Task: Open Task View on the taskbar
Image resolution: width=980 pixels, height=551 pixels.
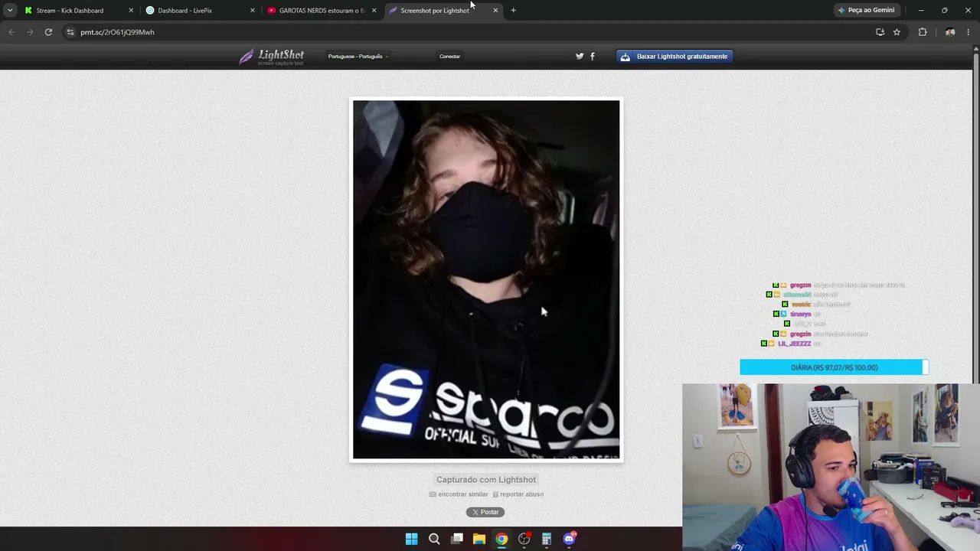Action: tap(457, 539)
